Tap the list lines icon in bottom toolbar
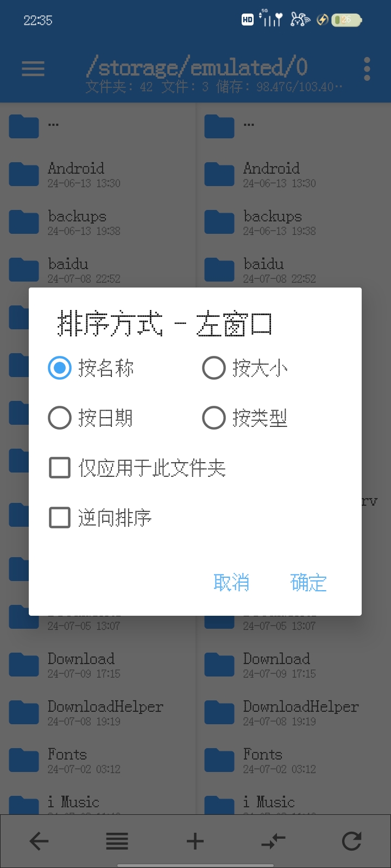Viewport: 391px width, 868px height. [117, 841]
